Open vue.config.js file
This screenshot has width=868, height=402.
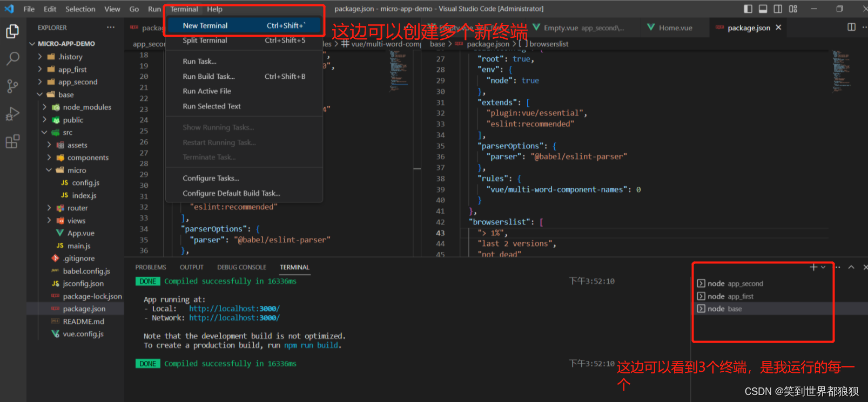pos(76,334)
